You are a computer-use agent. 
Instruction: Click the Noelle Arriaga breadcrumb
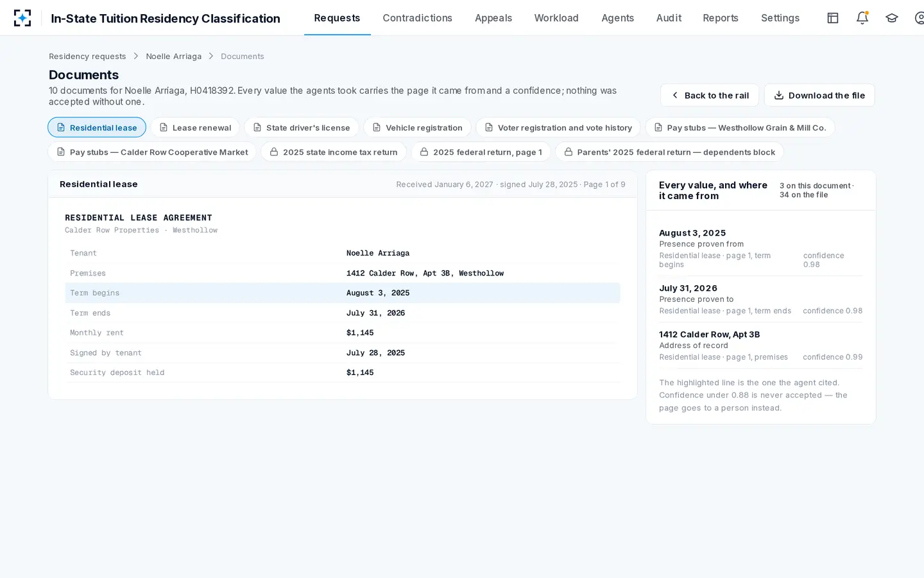(173, 57)
